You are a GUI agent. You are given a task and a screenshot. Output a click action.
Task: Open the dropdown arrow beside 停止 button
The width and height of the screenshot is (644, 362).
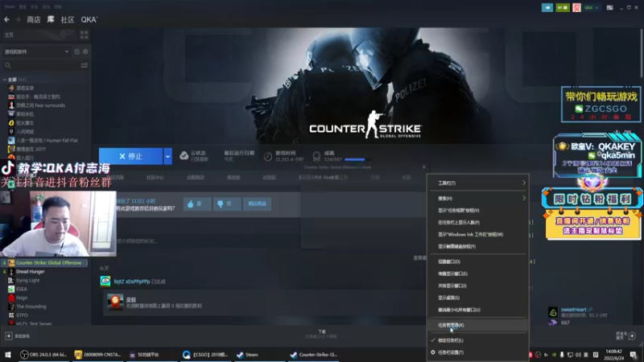coord(167,156)
